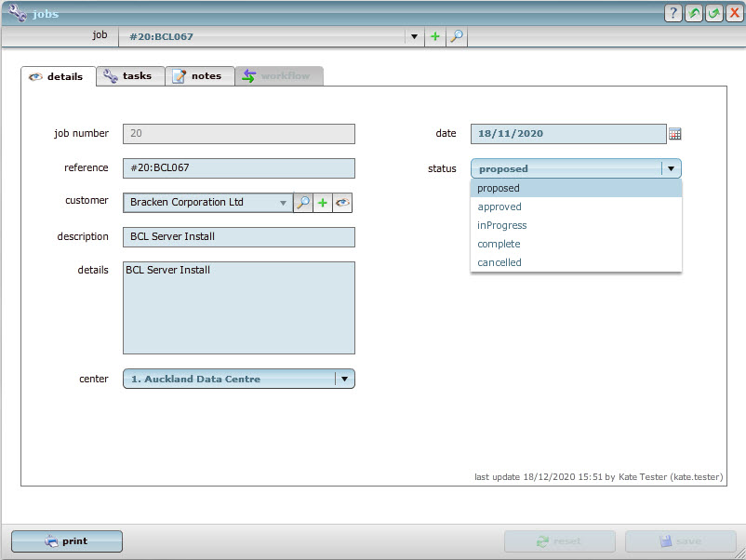Open the calendar date picker icon

coord(675,134)
